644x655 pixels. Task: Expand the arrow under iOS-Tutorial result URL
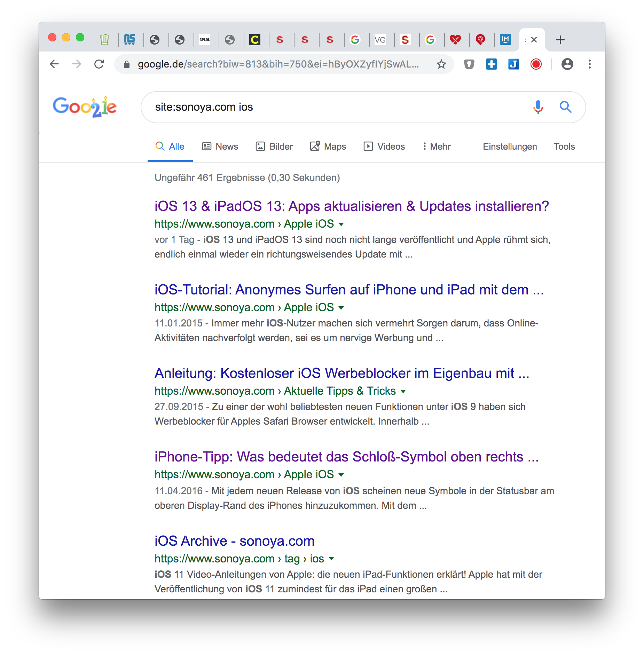(341, 308)
